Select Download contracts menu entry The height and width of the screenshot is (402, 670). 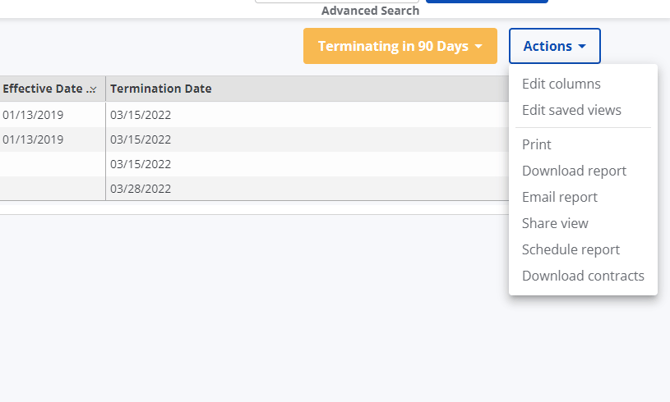[x=583, y=275]
